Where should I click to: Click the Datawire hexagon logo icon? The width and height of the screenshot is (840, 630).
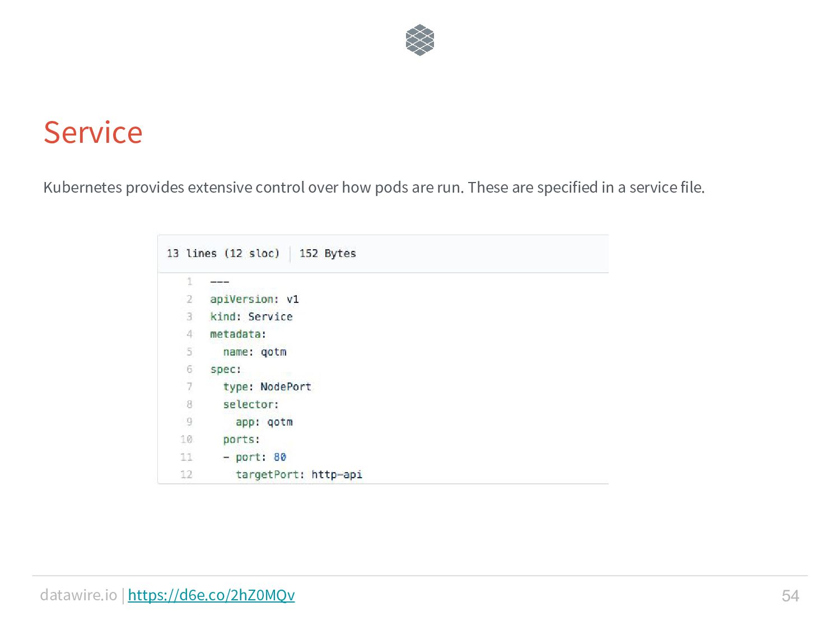coord(420,40)
